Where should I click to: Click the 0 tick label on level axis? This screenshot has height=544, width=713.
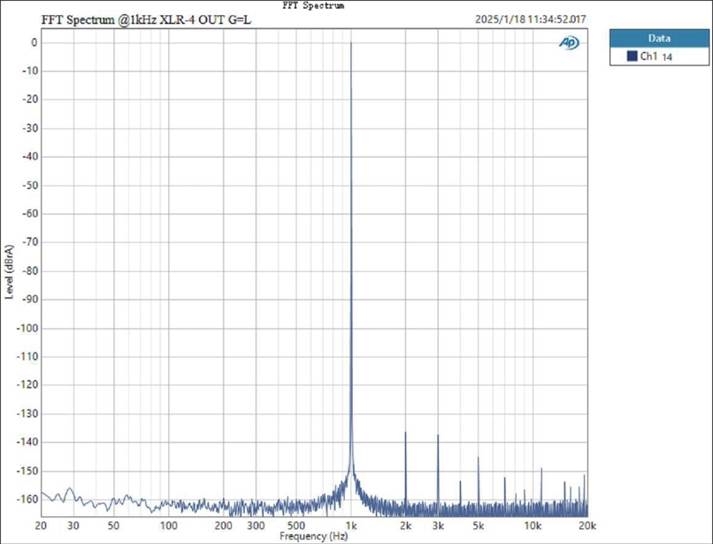[x=35, y=43]
